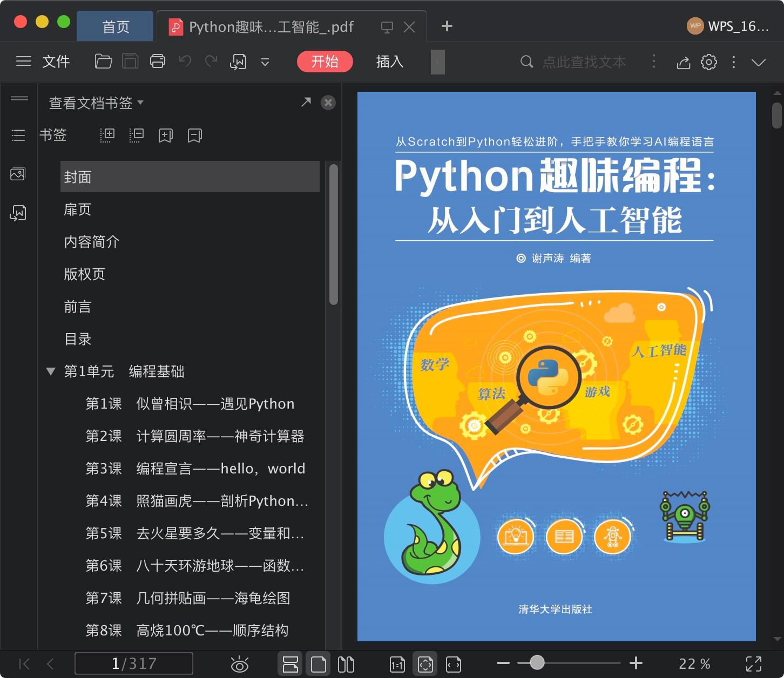Click the bookmark panel vertical scrollbar
This screenshot has height=678, width=784.
tap(334, 234)
